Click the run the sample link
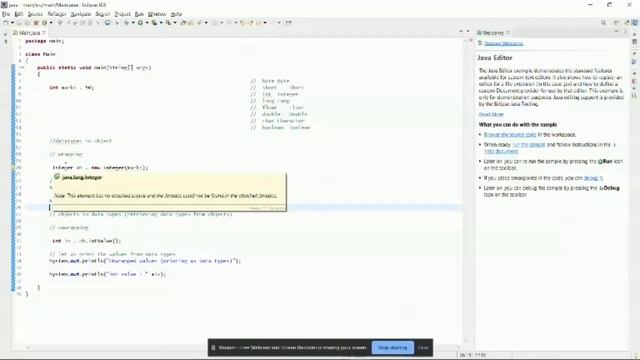The width and height of the screenshot is (640, 360). coord(529,144)
